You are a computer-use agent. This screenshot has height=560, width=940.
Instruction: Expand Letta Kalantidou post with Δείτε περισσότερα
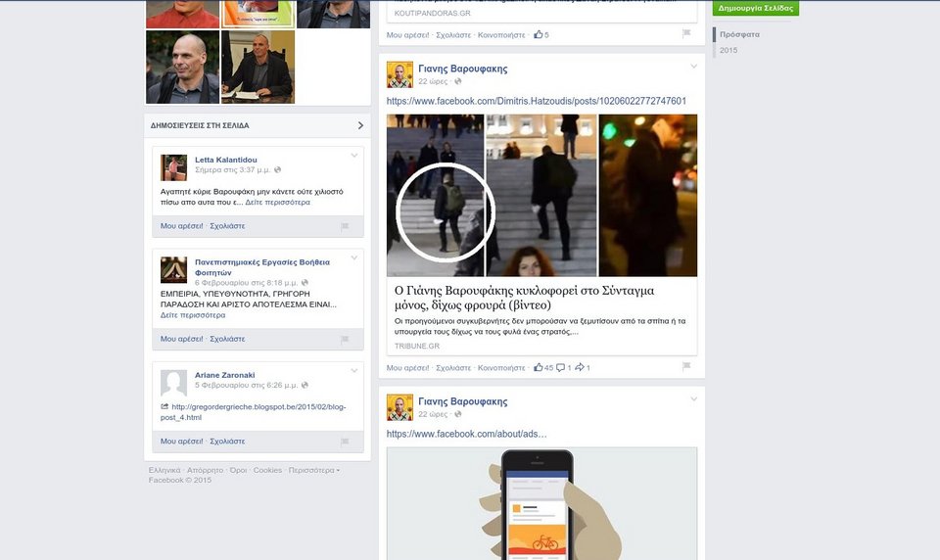(277, 202)
